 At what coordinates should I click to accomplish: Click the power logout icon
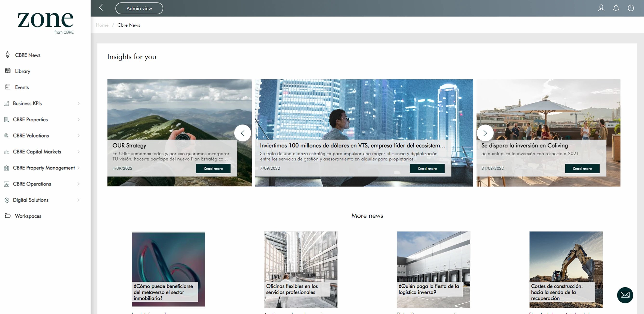coord(631,8)
